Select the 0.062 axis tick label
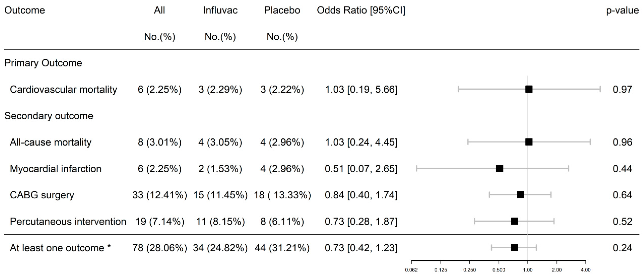The image size is (644, 274). [x=411, y=270]
